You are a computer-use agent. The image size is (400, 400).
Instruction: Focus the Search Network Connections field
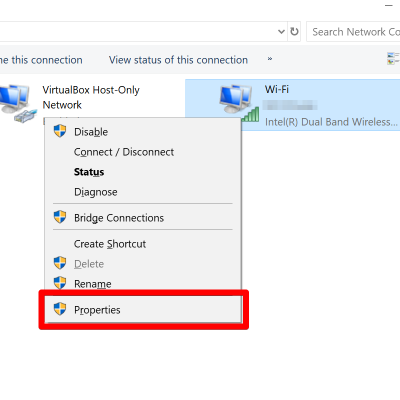[x=353, y=32]
